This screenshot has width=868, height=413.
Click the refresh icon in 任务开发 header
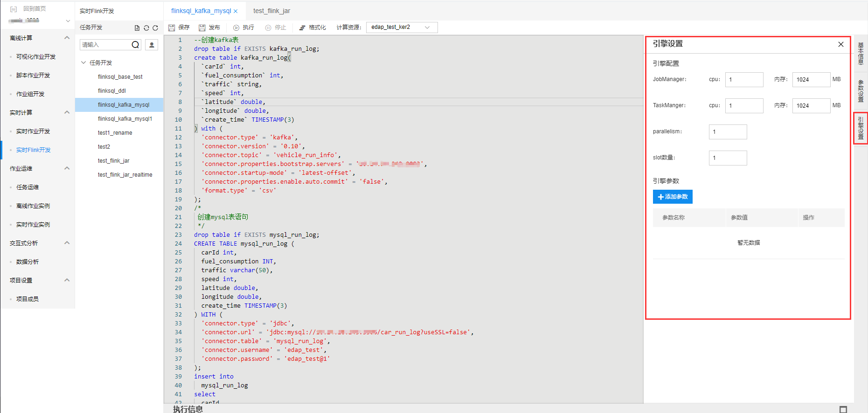(x=155, y=28)
